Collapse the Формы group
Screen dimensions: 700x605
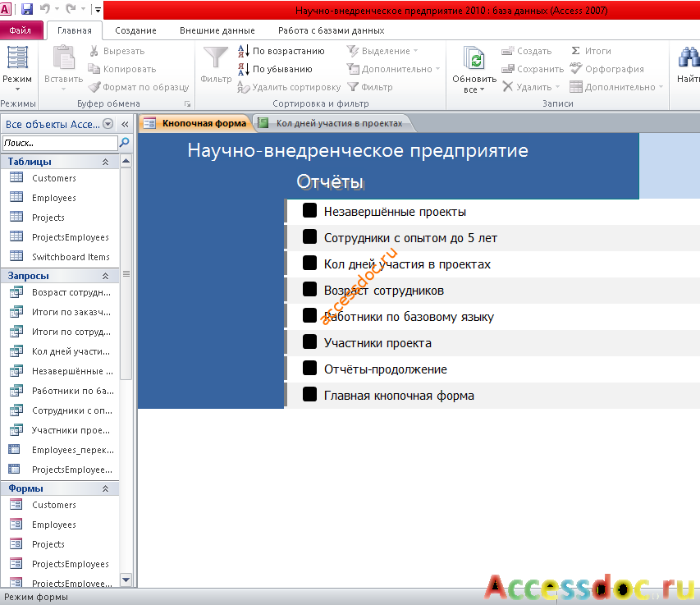coord(105,488)
